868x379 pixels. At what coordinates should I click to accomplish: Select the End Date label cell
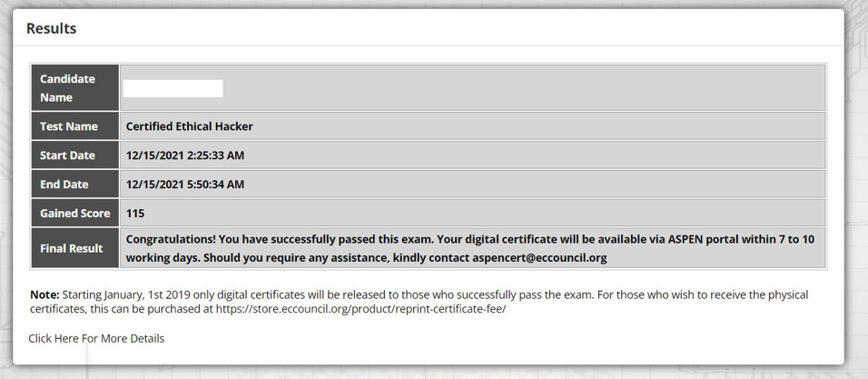75,185
